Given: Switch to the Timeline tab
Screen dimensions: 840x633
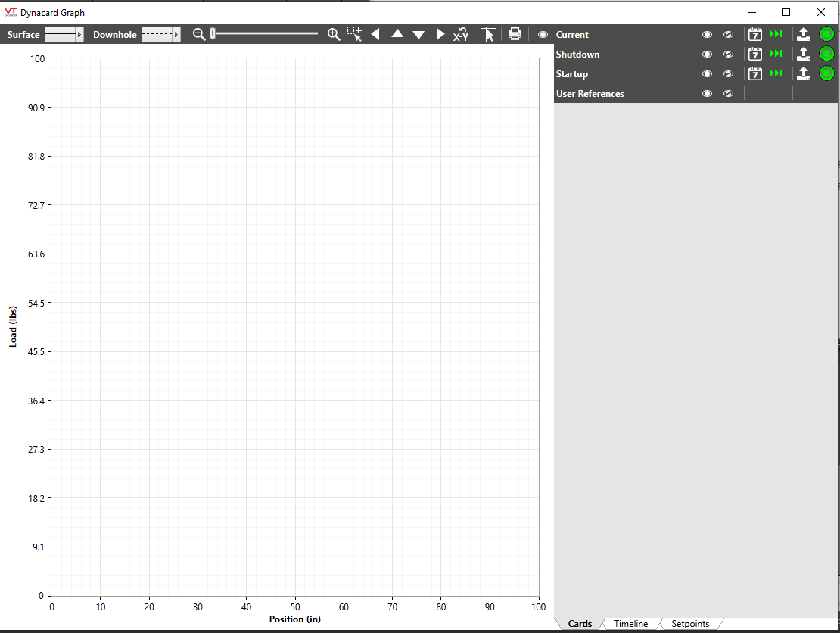Looking at the screenshot, I should click(x=630, y=624).
